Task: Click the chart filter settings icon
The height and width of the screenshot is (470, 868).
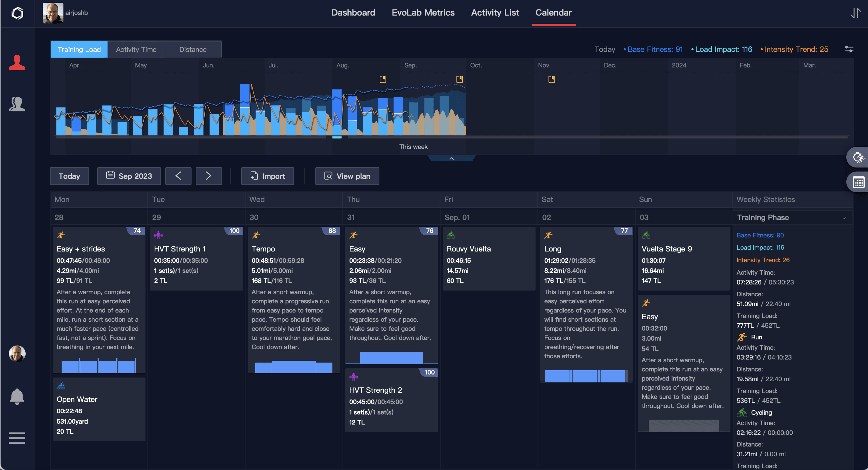Action: tap(849, 49)
